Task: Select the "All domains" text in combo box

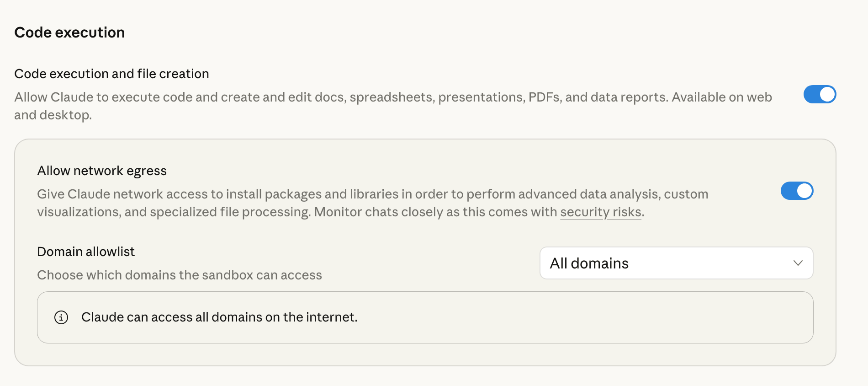Action: tap(589, 263)
